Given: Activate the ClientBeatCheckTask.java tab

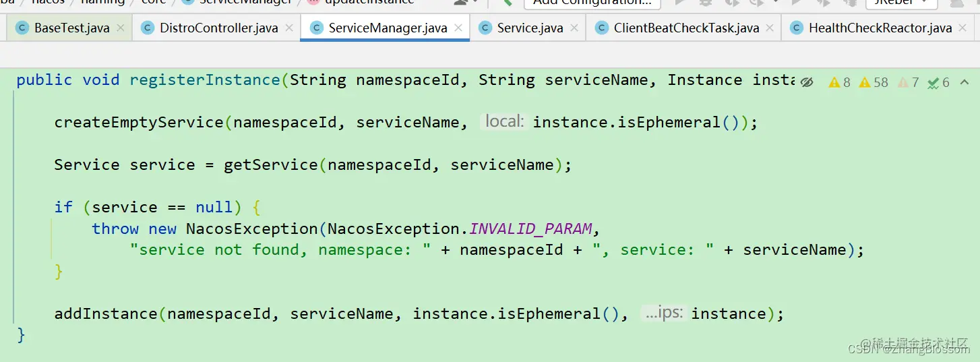Looking at the screenshot, I should [x=686, y=28].
